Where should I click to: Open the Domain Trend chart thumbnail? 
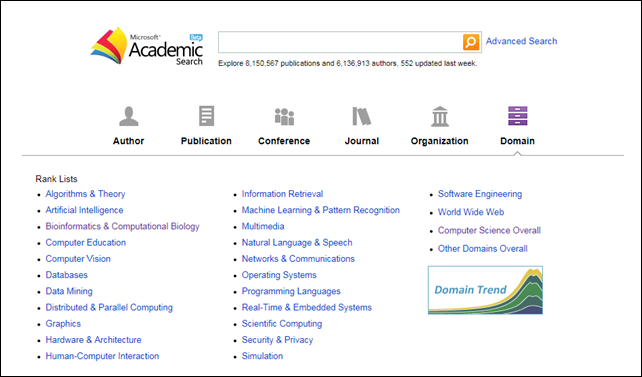point(485,290)
